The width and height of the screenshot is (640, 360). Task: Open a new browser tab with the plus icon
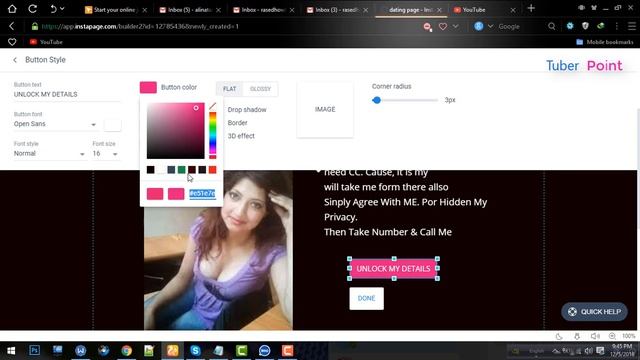coord(531,8)
